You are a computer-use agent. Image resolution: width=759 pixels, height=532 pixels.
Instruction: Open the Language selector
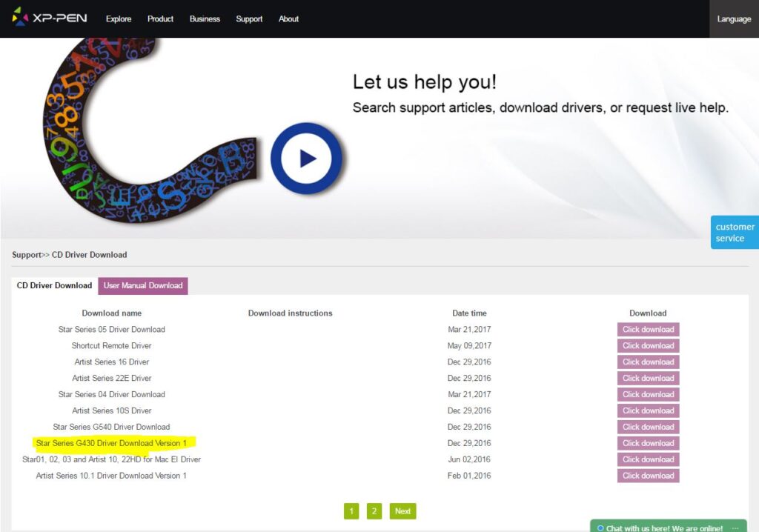[734, 19]
